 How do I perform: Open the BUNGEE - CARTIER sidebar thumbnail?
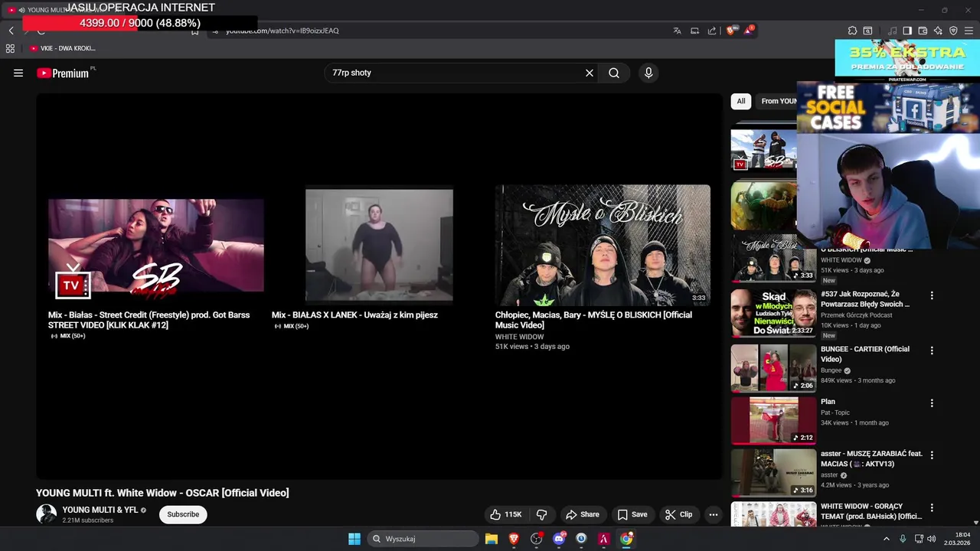point(773,368)
